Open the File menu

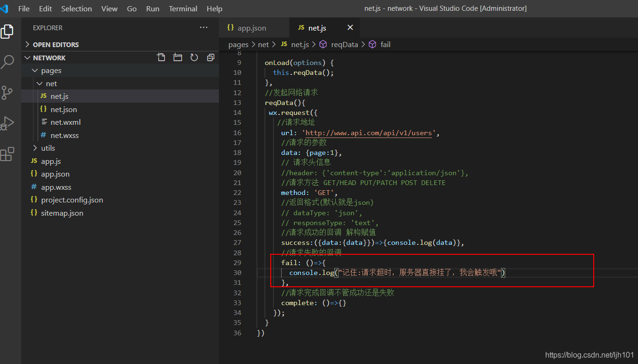coord(24,8)
